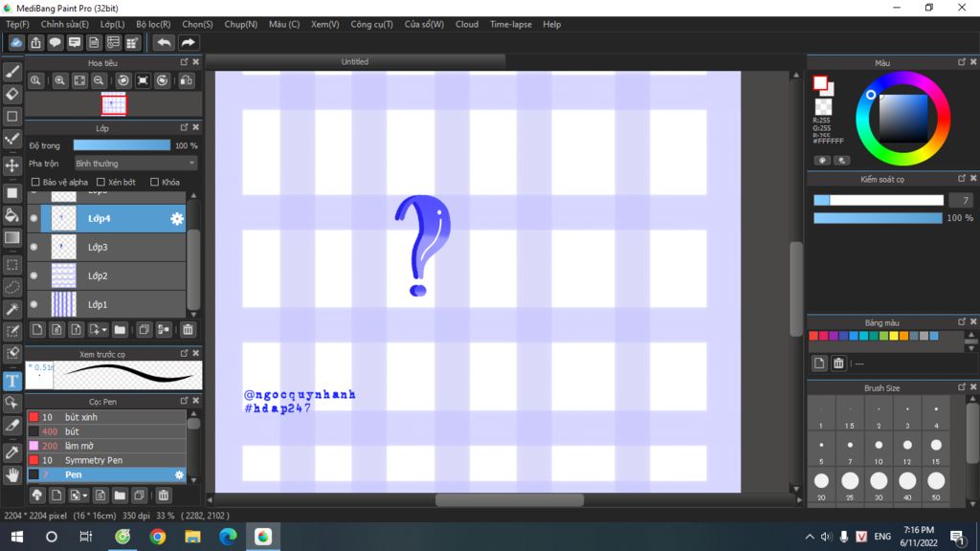Viewport: 980px width, 551px height.
Task: Open the Chỉnh sửa(E) menu
Action: point(64,24)
